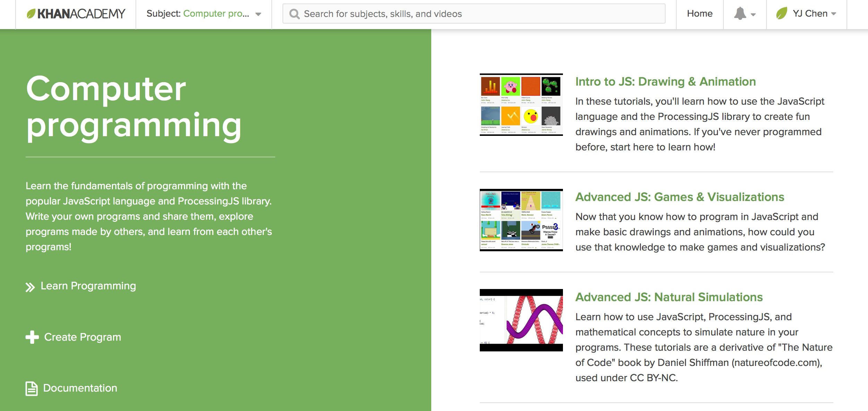Open Learn Programming link

click(88, 286)
